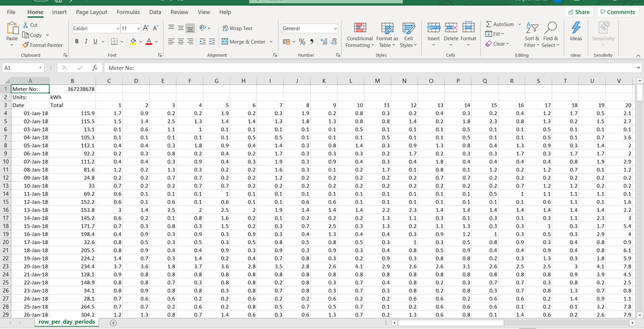Image resolution: width=644 pixels, height=329 pixels.
Task: Open the Copy dropdown arrow
Action: coord(47,35)
